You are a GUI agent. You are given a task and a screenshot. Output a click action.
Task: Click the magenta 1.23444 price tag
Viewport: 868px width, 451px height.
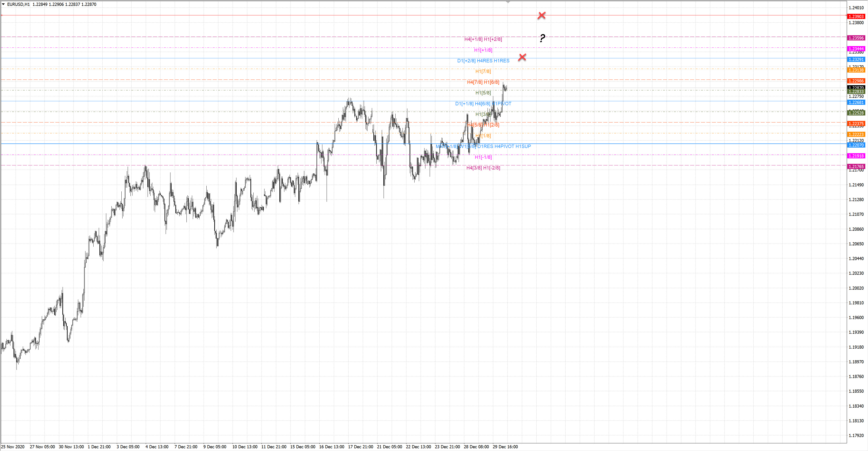click(856, 49)
